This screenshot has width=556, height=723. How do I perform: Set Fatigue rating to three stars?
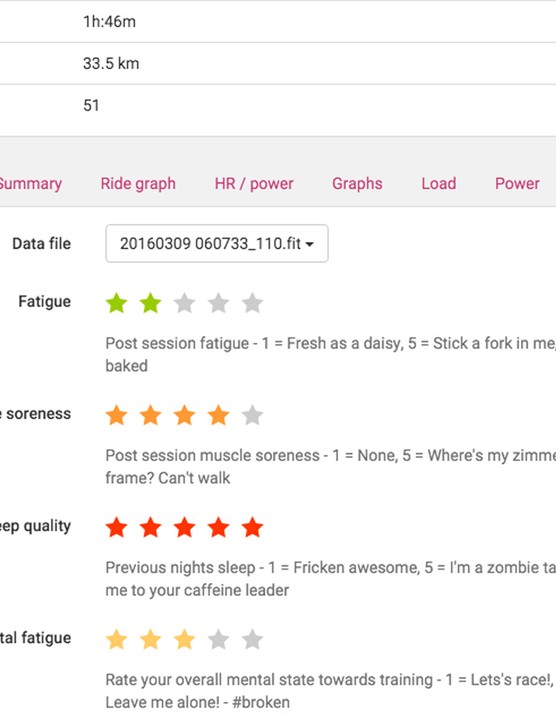(x=184, y=303)
